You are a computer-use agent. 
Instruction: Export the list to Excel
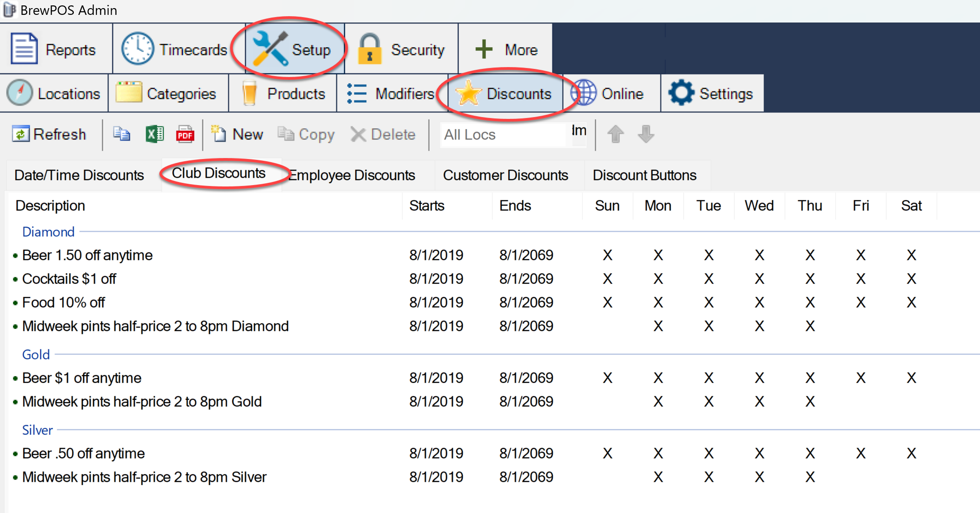[154, 134]
